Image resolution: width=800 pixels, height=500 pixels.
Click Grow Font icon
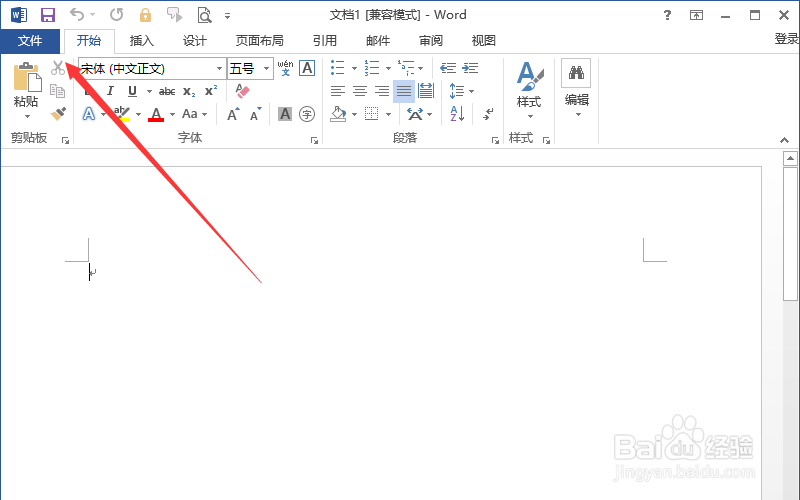tap(233, 114)
